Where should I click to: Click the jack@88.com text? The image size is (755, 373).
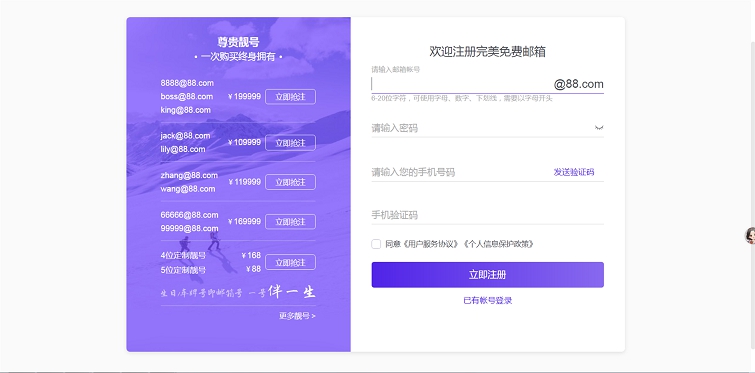(x=185, y=136)
